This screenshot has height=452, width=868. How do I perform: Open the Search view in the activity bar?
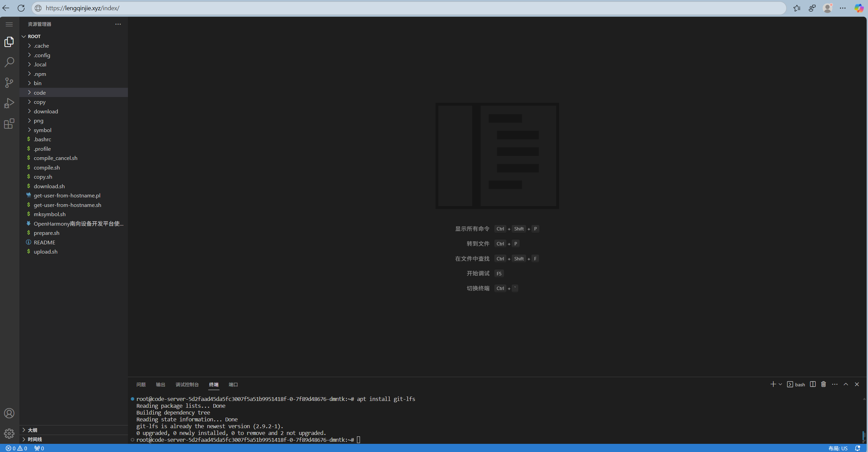(9, 62)
